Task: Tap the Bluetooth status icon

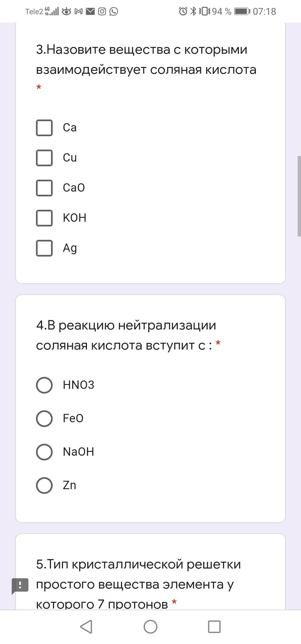Action: pyautogui.click(x=193, y=11)
